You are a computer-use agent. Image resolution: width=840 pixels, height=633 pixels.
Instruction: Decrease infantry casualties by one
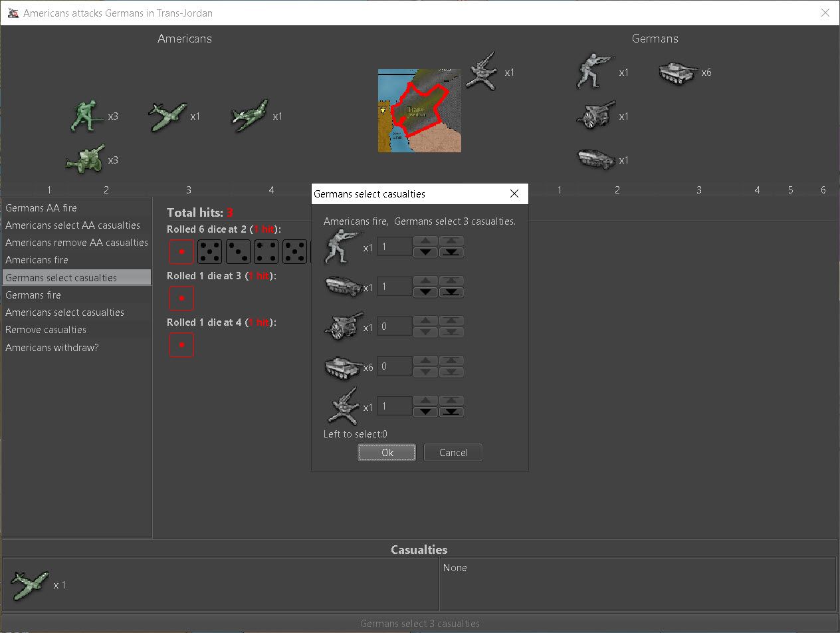pos(425,253)
